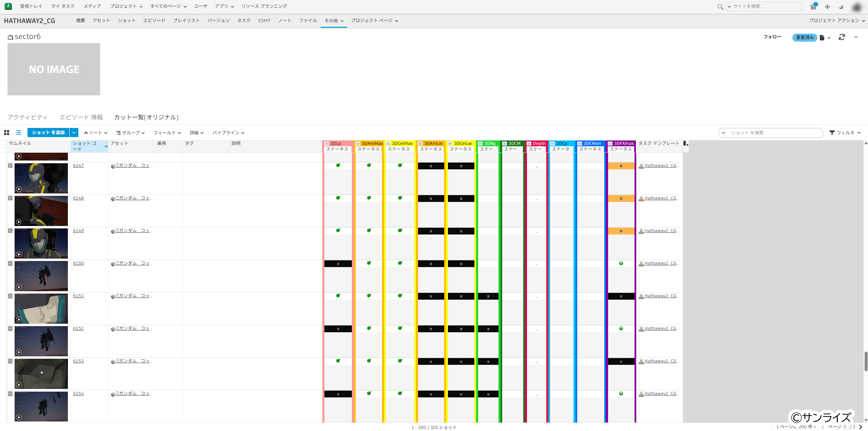868x431 pixels.
Task: Switch to the エピソード 情報 tab
Action: tap(81, 117)
